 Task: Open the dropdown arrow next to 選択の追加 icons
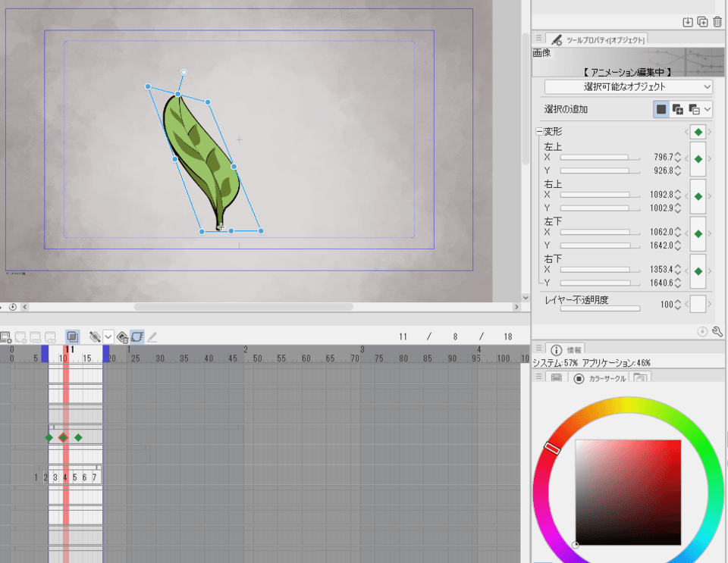coord(708,110)
